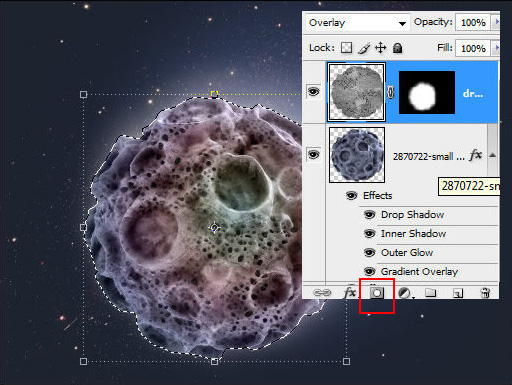This screenshot has height=385, width=512.
Task: Click the layer-mask chain link icon
Action: point(390,92)
